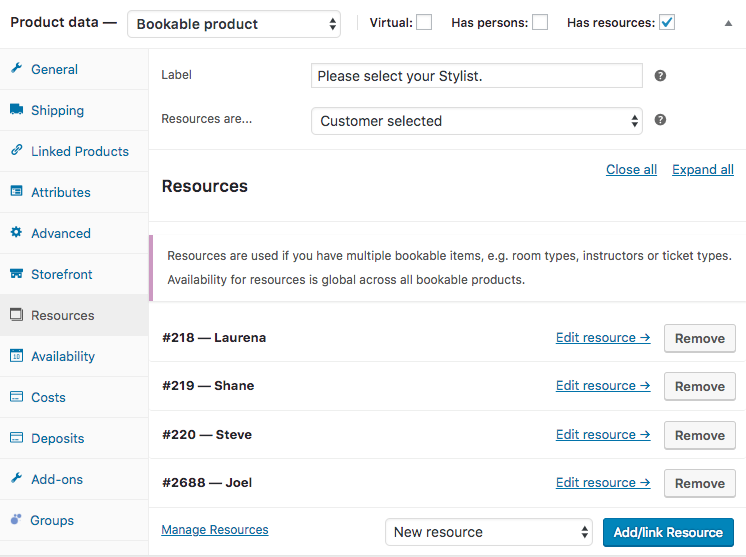Open the Customer selected dropdown

[476, 121]
